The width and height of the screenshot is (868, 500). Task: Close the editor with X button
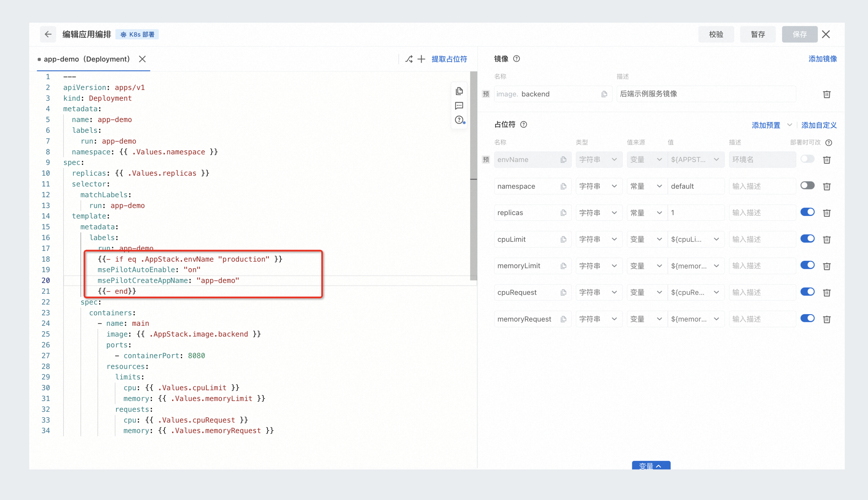click(x=826, y=34)
